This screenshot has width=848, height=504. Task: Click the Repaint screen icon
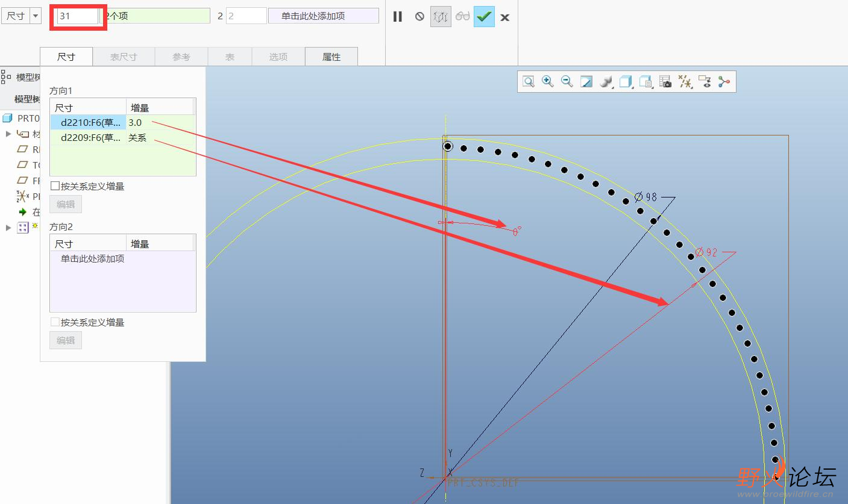[586, 82]
